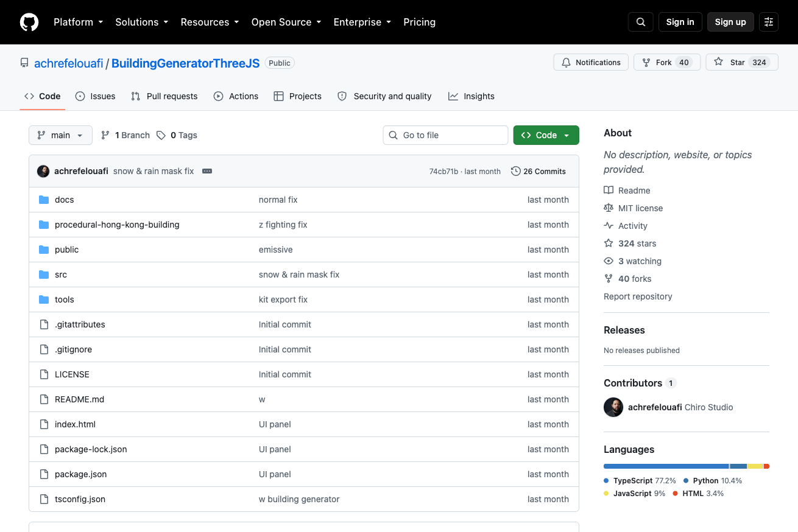Expand the Platform menu
The width and height of the screenshot is (798, 532).
point(79,22)
